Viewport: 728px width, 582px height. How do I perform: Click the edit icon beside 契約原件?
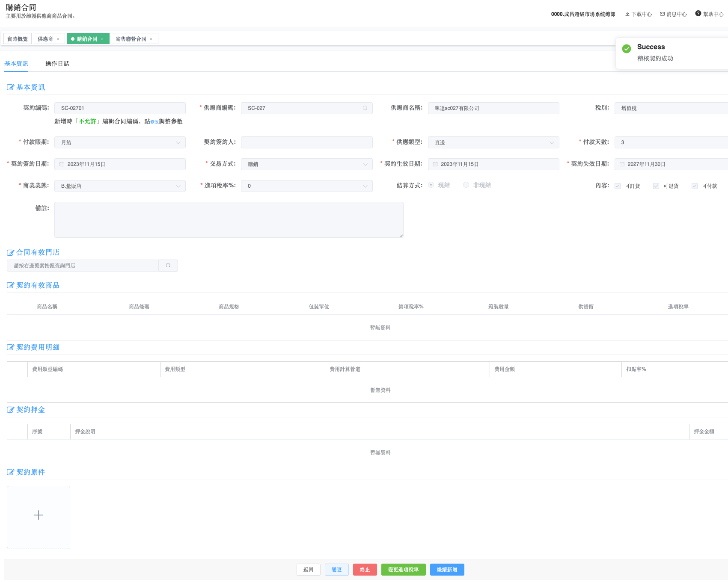(11, 472)
